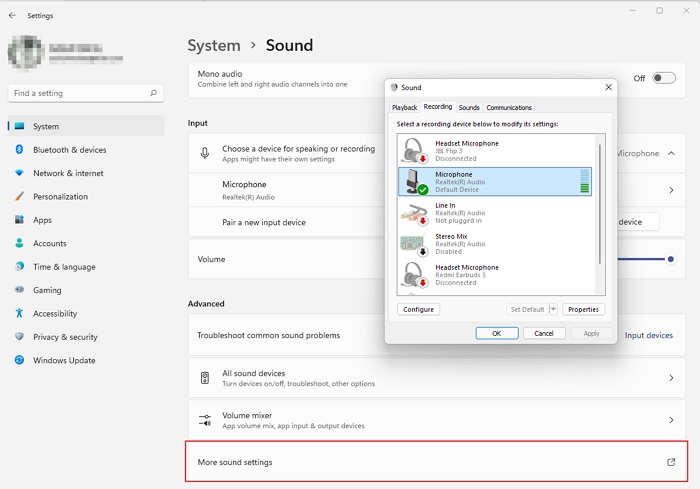This screenshot has width=700, height=489.
Task: Open Gaming settings
Action: pos(86,290)
